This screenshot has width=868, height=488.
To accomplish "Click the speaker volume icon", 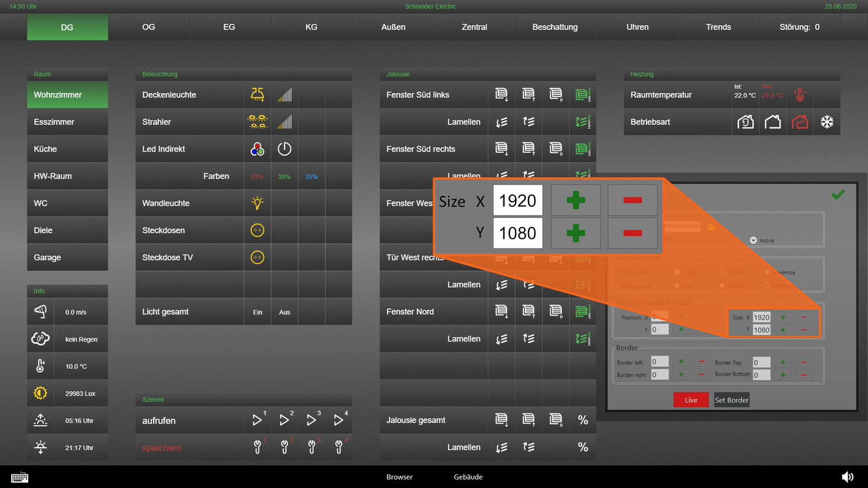I will tap(847, 477).
